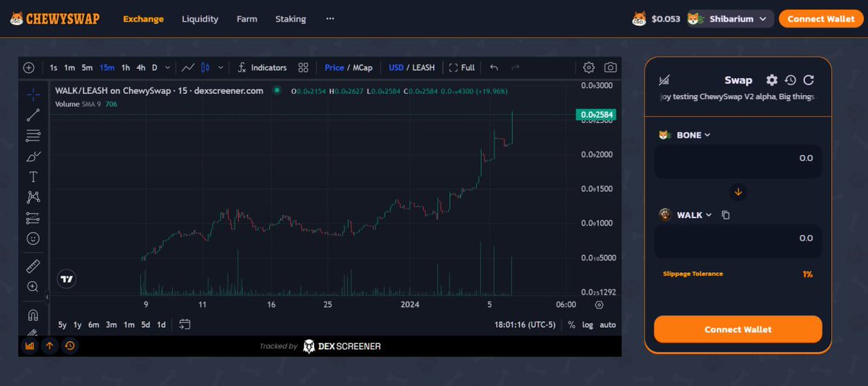Image resolution: width=868 pixels, height=386 pixels.
Task: Open the forecast and measurement tools
Action: pyautogui.click(x=33, y=217)
